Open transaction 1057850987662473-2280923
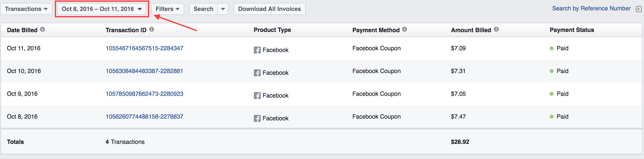The width and height of the screenshot is (644, 159). pos(144,94)
